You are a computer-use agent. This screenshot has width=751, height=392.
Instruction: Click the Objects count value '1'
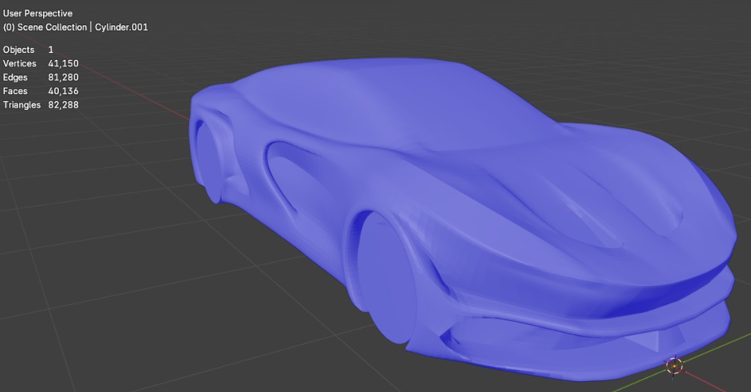(51, 50)
